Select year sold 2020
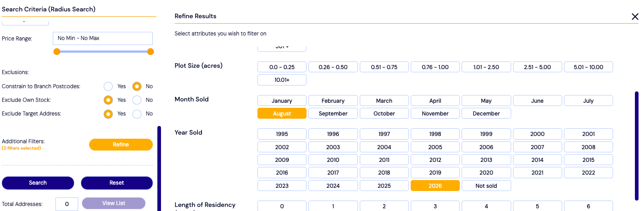This screenshot has width=644, height=211. [486, 173]
